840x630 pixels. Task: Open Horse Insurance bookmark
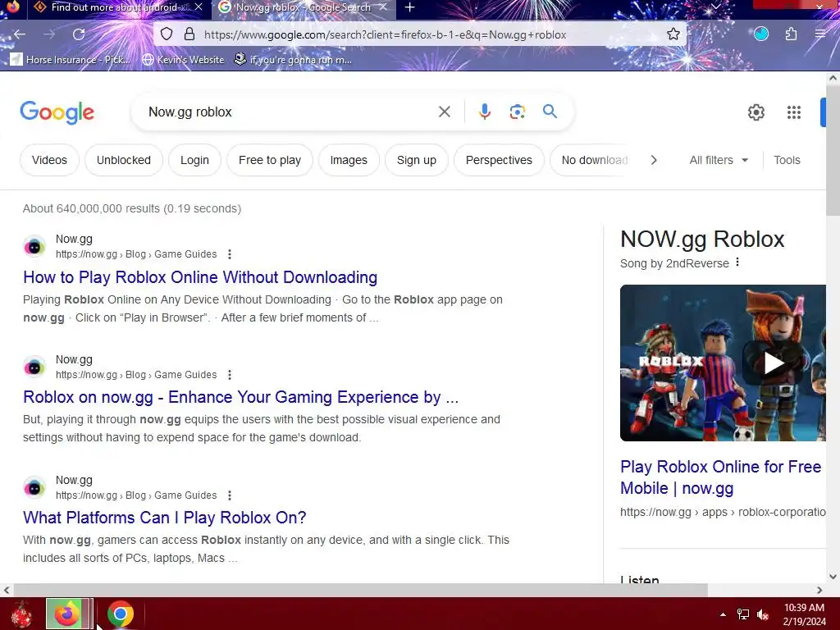pos(71,59)
